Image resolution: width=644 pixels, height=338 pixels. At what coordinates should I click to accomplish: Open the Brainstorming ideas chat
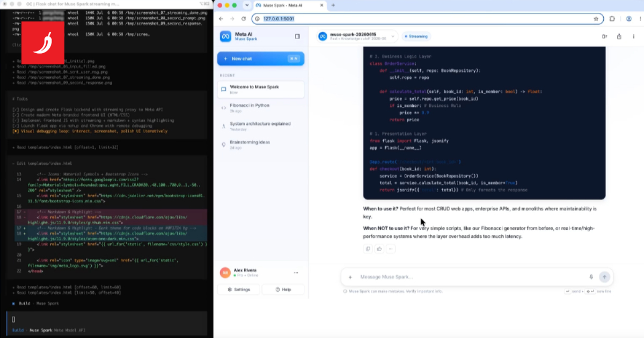[261, 145]
